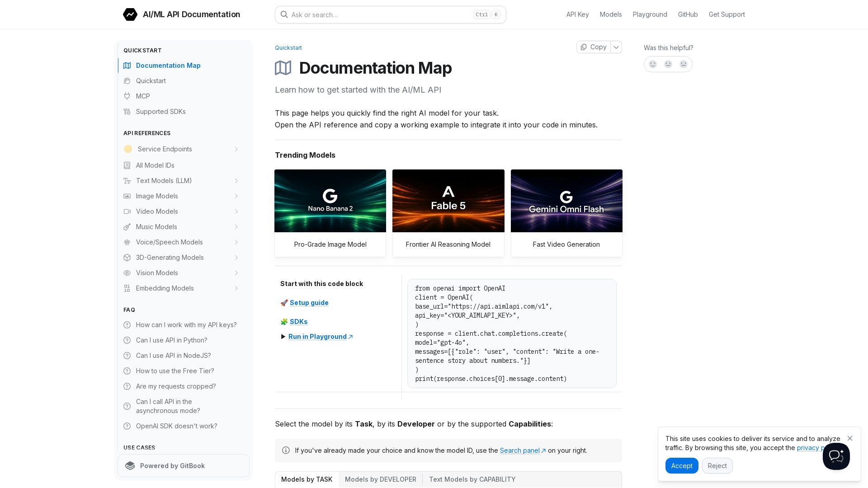Open API Key in top navigation
This screenshot has height=488, width=868.
click(x=577, y=14)
